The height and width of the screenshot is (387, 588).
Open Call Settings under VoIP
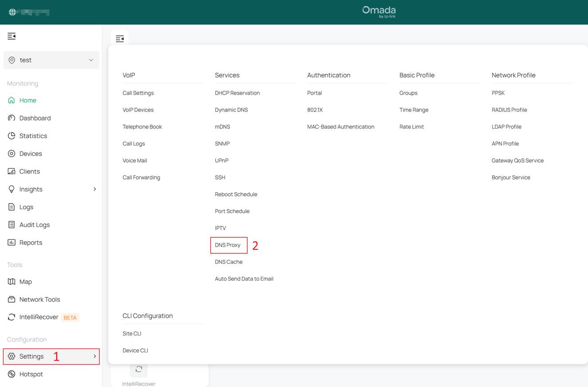138,93
